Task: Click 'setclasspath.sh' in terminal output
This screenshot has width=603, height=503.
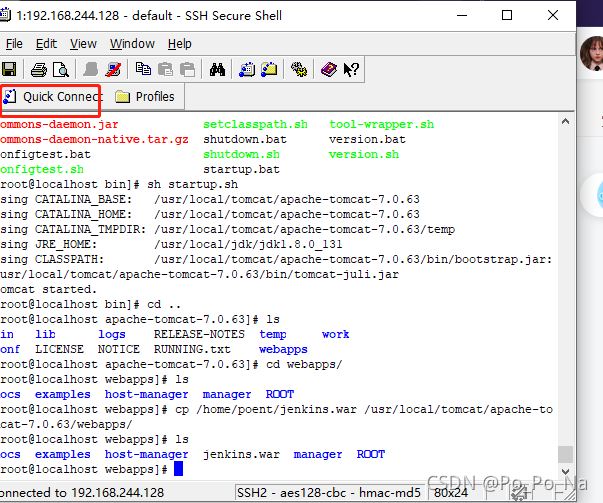Action: click(x=255, y=125)
